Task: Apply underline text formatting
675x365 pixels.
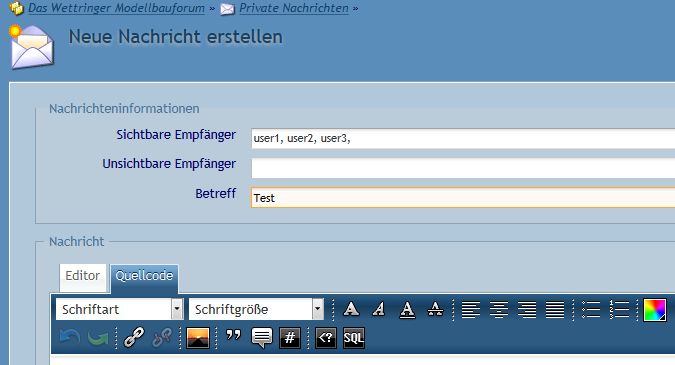Action: point(407,309)
